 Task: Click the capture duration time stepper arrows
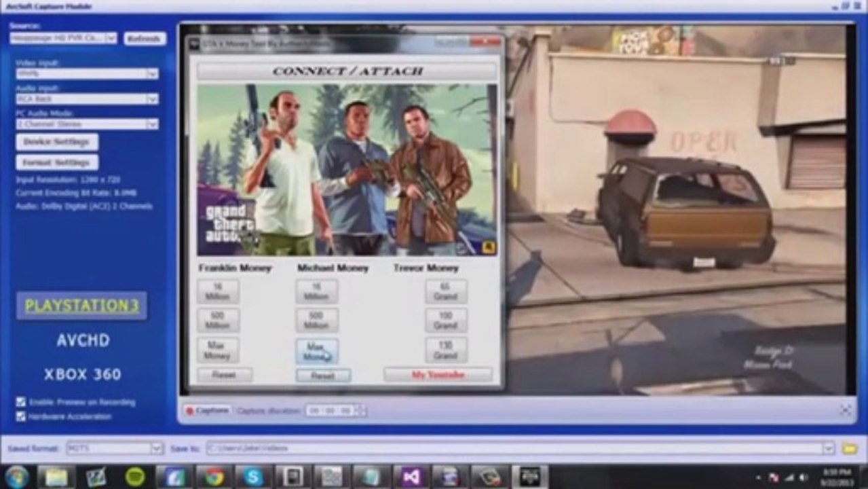pyautogui.click(x=360, y=410)
